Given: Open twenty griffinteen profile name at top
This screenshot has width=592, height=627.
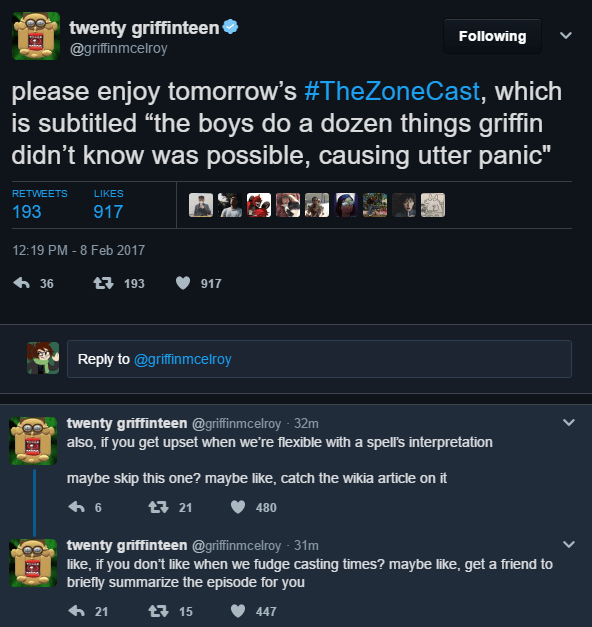Looking at the screenshot, I should coord(144,28).
